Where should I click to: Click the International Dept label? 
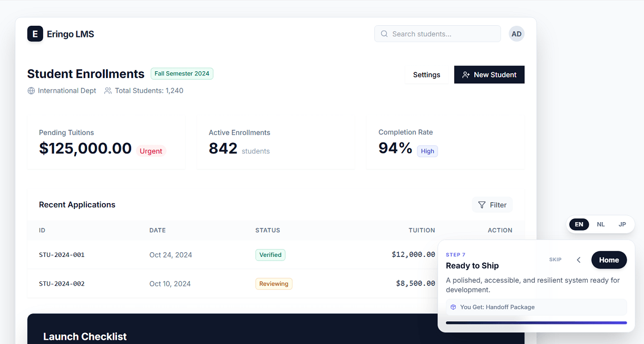click(x=67, y=91)
